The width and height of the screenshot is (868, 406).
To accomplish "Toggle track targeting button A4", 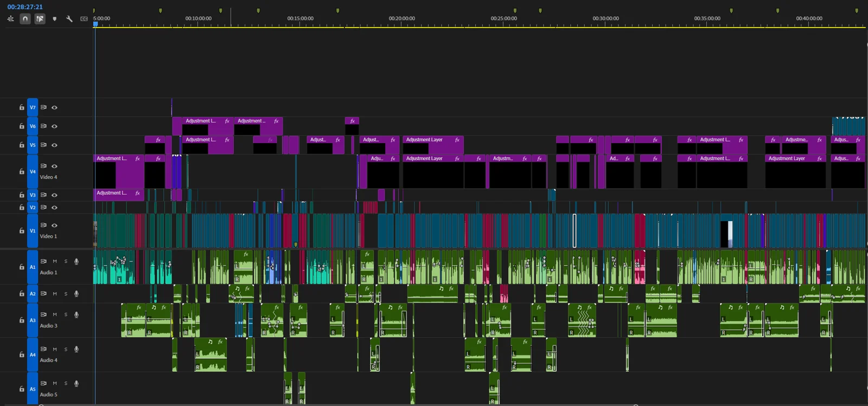I will point(33,355).
